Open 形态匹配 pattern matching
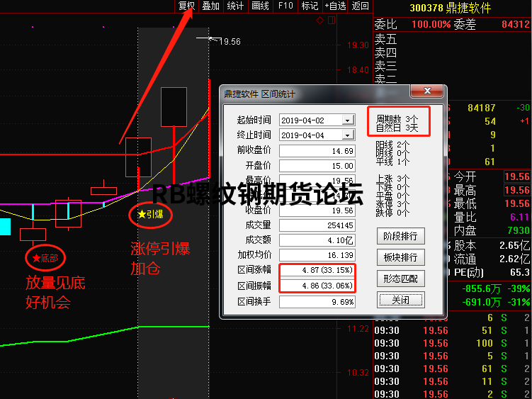This screenshot has width=532, height=399. click(x=400, y=279)
